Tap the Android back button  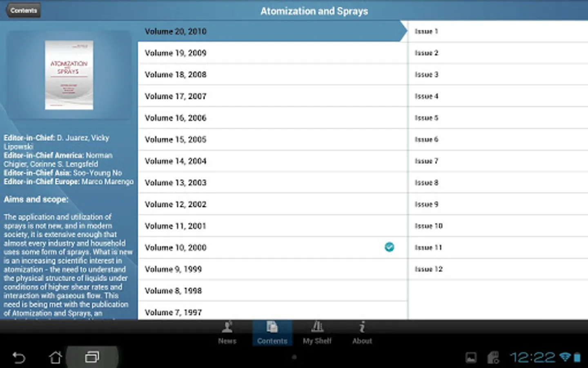click(19, 358)
